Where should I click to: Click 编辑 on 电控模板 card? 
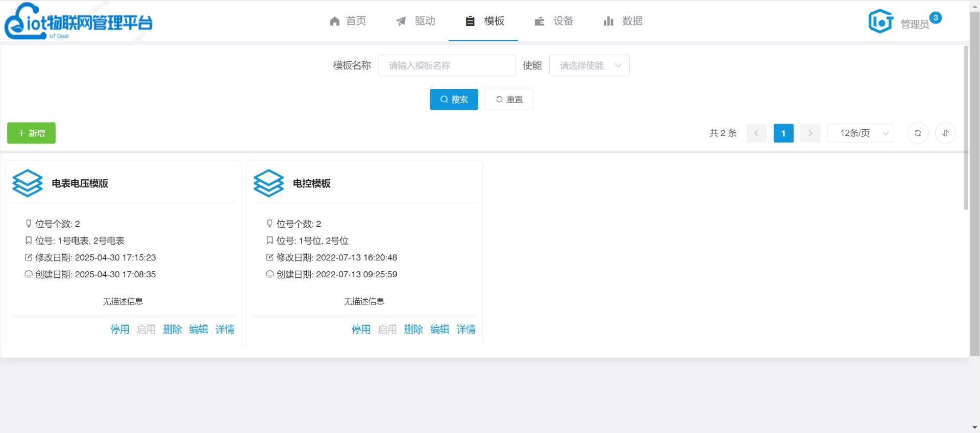tap(440, 329)
